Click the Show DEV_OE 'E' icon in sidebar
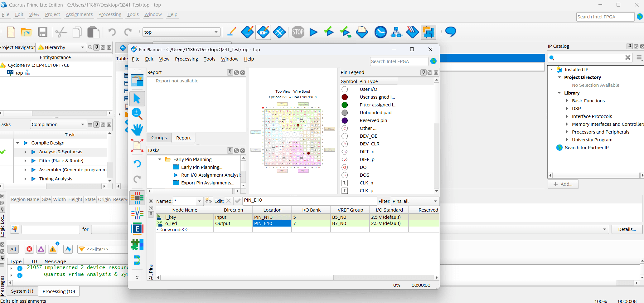The image size is (644, 303). (x=137, y=229)
